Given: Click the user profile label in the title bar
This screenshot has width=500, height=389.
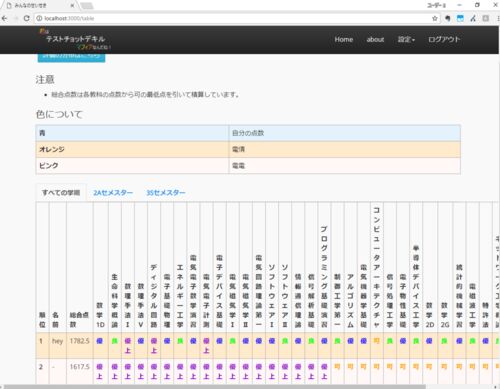Looking at the screenshot, I should click(436, 5).
